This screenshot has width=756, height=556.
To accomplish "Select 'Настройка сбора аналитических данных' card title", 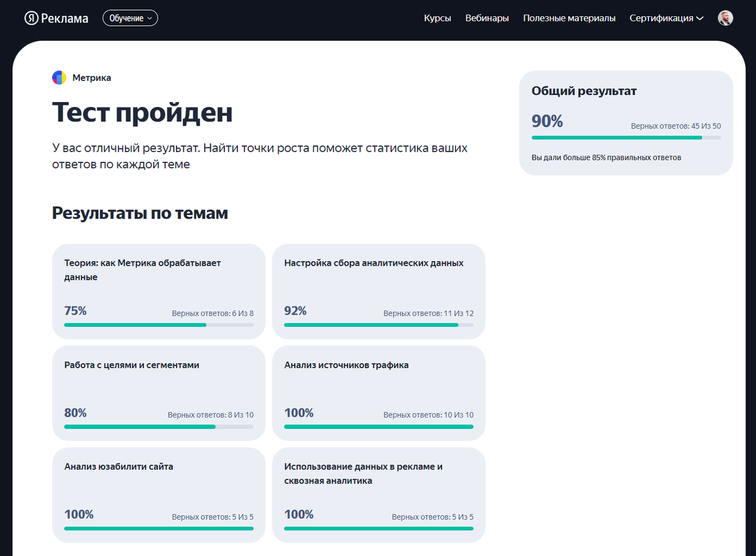I will tap(374, 263).
